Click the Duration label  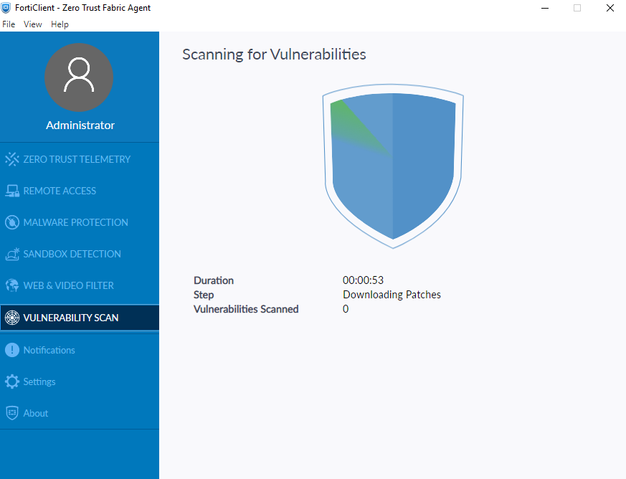tap(214, 280)
